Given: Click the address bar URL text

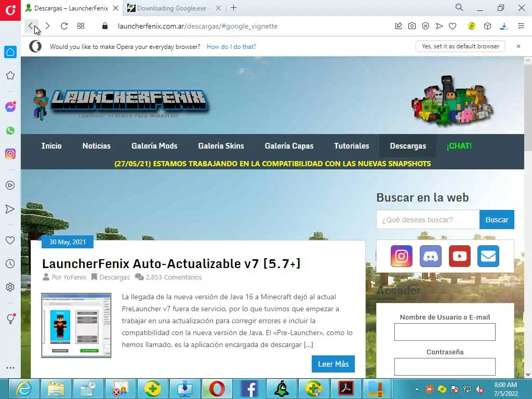Looking at the screenshot, I should click(197, 26).
